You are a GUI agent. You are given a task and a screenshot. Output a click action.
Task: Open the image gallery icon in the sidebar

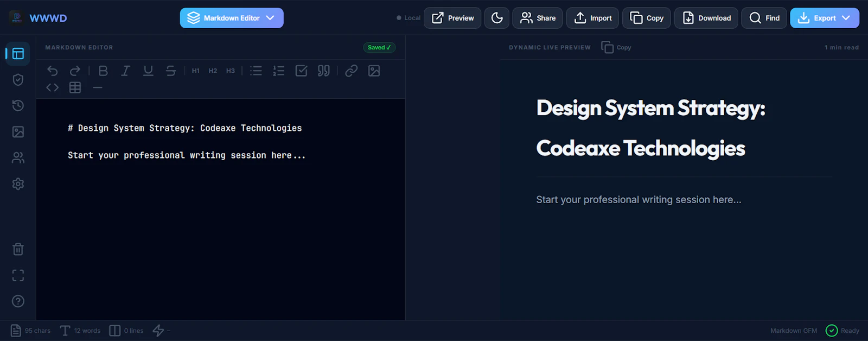18,132
